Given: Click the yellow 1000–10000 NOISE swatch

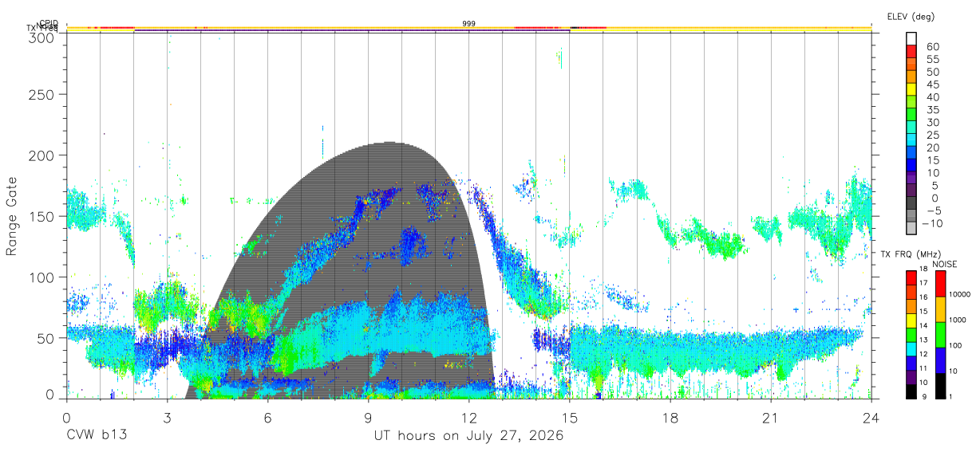Looking at the screenshot, I should [x=940, y=309].
